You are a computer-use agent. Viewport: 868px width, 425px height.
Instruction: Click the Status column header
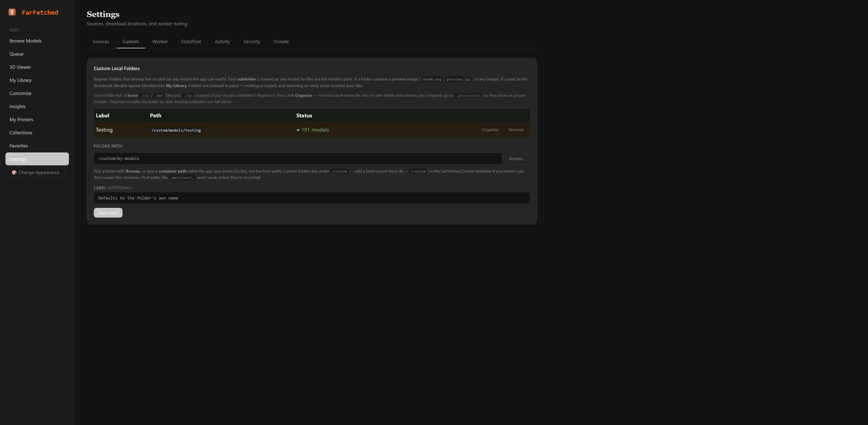(304, 115)
